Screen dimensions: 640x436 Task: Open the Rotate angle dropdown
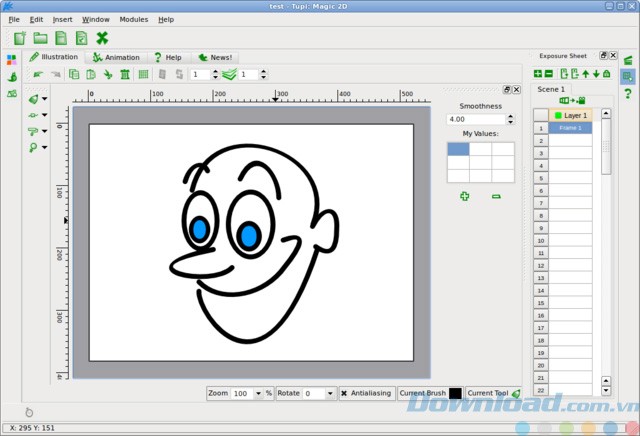coord(331,394)
